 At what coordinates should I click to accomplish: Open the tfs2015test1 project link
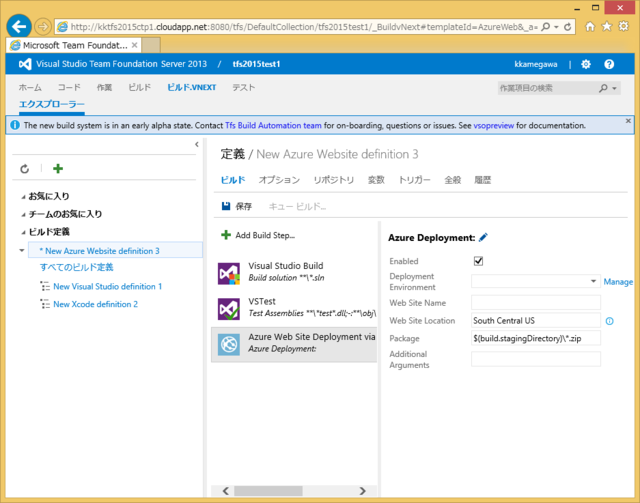coord(256,64)
